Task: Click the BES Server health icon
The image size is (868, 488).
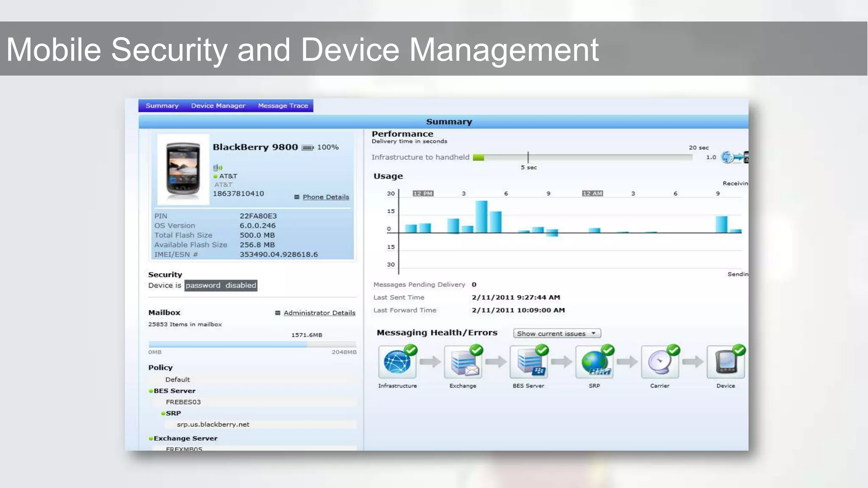Action: (x=529, y=362)
